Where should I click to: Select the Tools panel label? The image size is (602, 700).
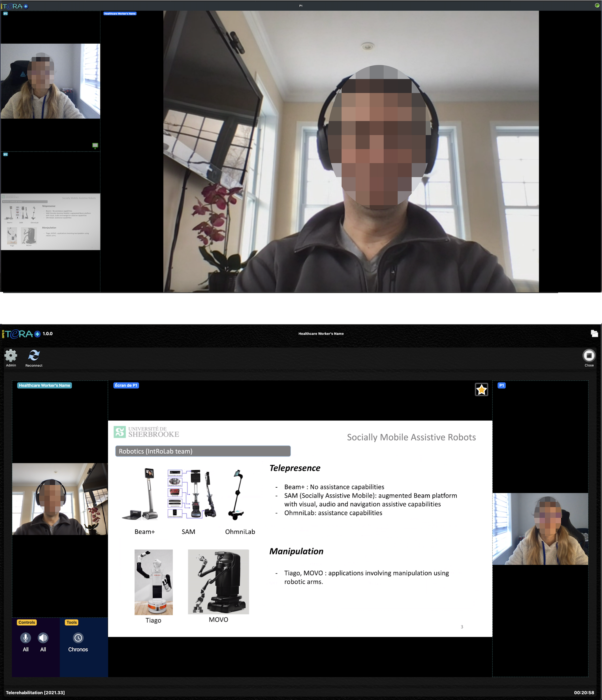coord(72,622)
